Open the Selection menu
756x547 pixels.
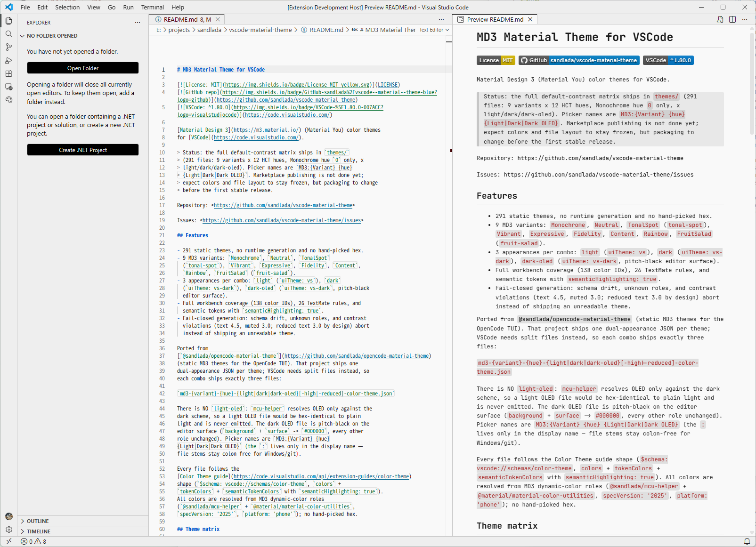point(67,7)
